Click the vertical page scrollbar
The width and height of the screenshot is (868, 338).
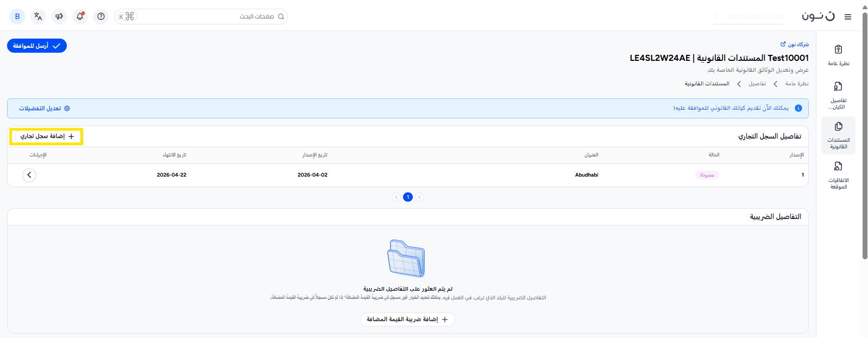(865, 135)
